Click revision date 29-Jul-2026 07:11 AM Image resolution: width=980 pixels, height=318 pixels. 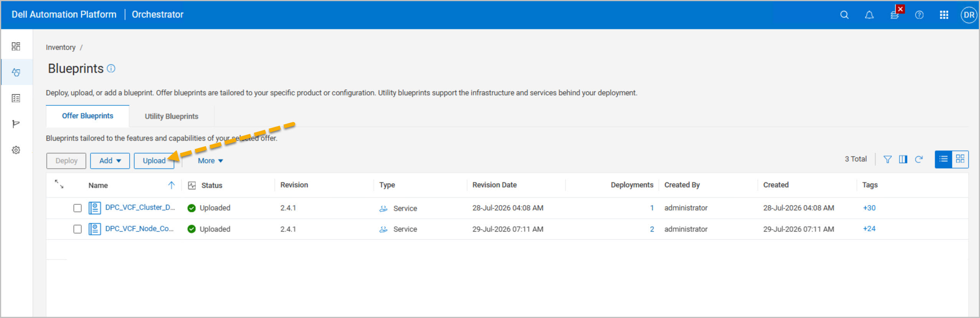[507, 229]
